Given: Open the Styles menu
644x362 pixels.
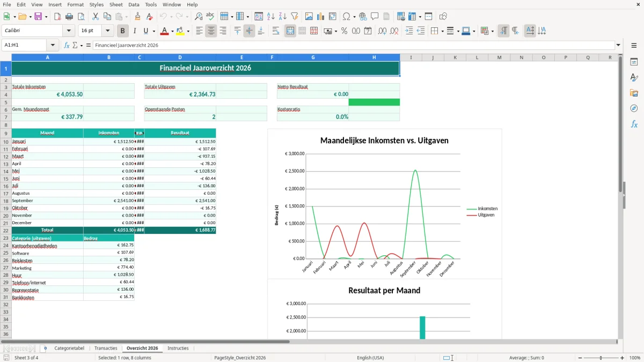Looking at the screenshot, I should pos(97,4).
